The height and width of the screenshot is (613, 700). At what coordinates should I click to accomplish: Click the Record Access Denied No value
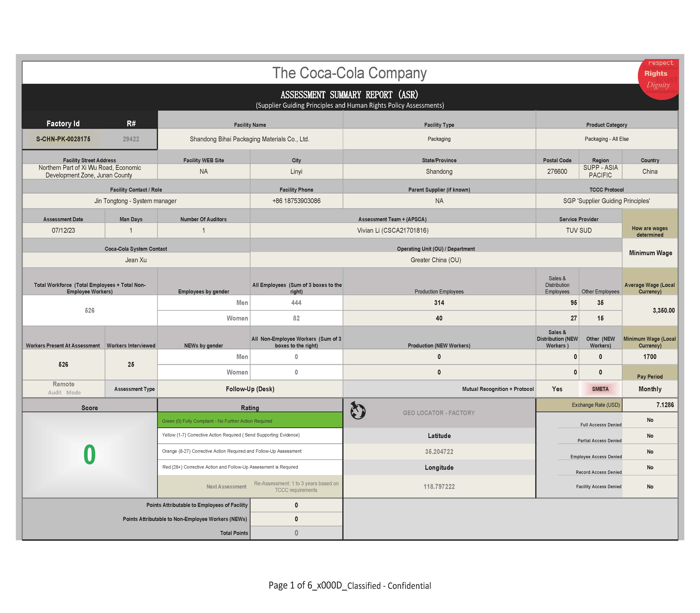(650, 467)
